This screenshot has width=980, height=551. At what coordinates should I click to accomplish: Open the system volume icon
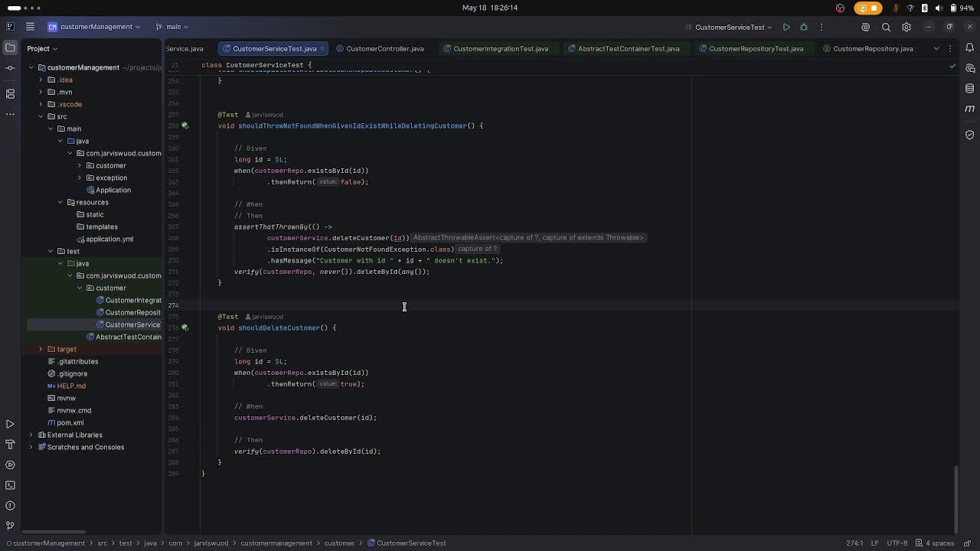tap(939, 8)
